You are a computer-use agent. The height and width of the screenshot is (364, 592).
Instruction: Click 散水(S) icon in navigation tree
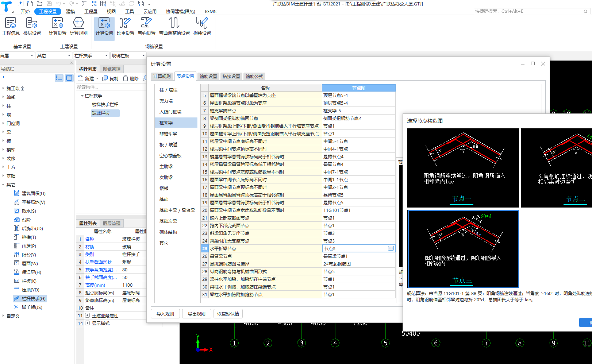click(x=16, y=211)
